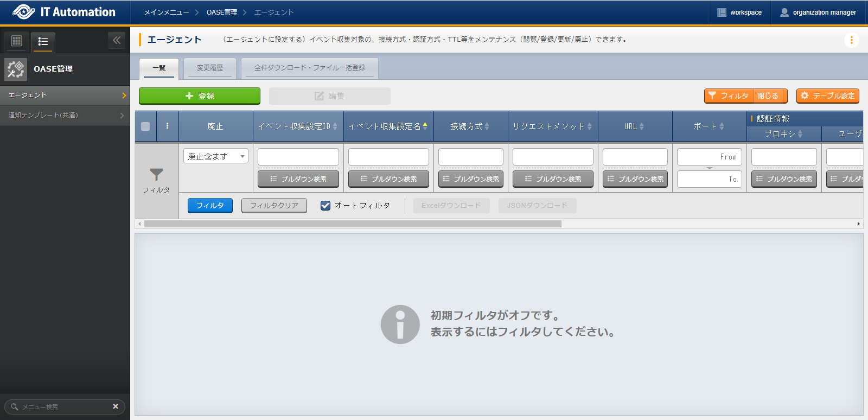Click the port From input field
Image resolution: width=868 pixels, height=420 pixels.
(709, 157)
